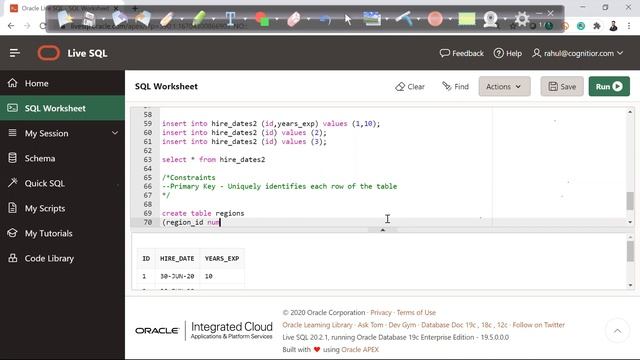Save the worksheet
The image size is (640, 360).
tap(562, 87)
